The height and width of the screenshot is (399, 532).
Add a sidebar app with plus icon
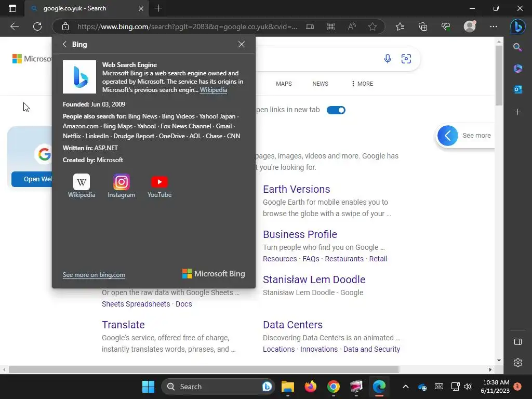pyautogui.click(x=518, y=112)
